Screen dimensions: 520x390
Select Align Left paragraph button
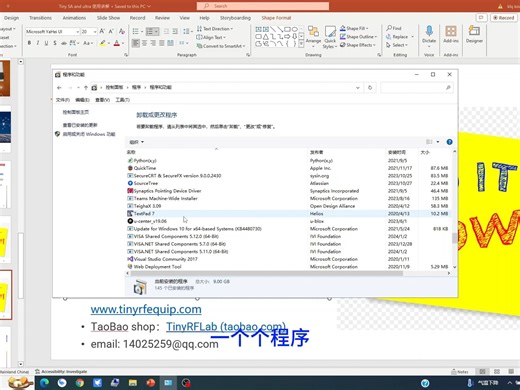point(136,43)
